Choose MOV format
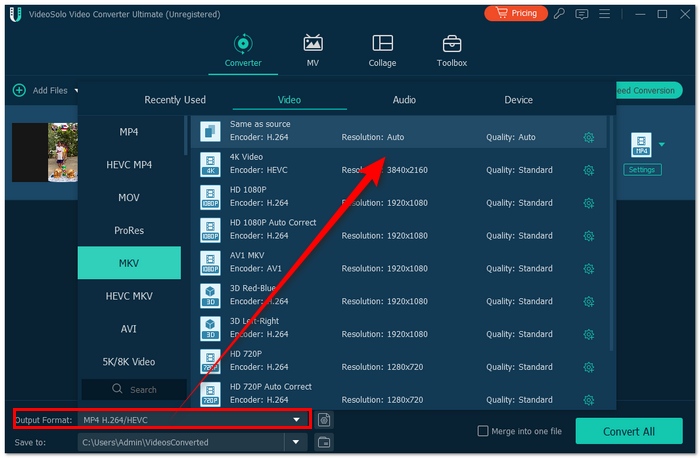The width and height of the screenshot is (700, 458). coord(129,198)
